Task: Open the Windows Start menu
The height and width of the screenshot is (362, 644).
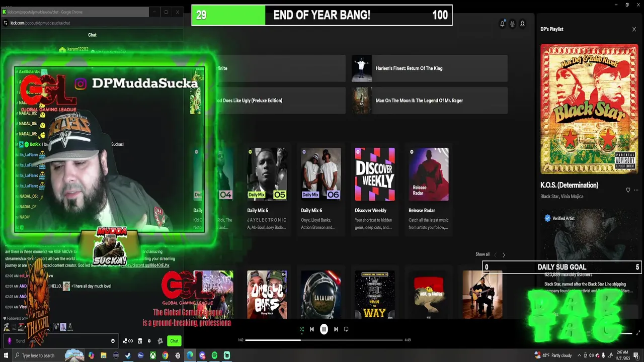Action: (6, 355)
